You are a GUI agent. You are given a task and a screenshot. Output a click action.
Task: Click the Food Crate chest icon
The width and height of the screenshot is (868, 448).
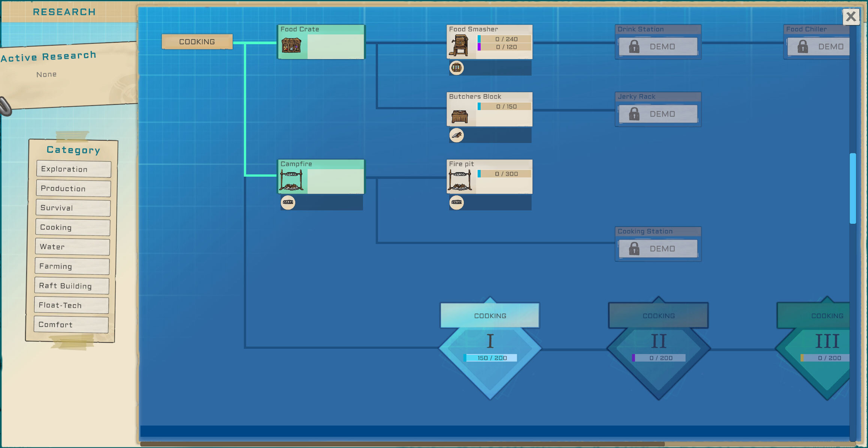291,46
